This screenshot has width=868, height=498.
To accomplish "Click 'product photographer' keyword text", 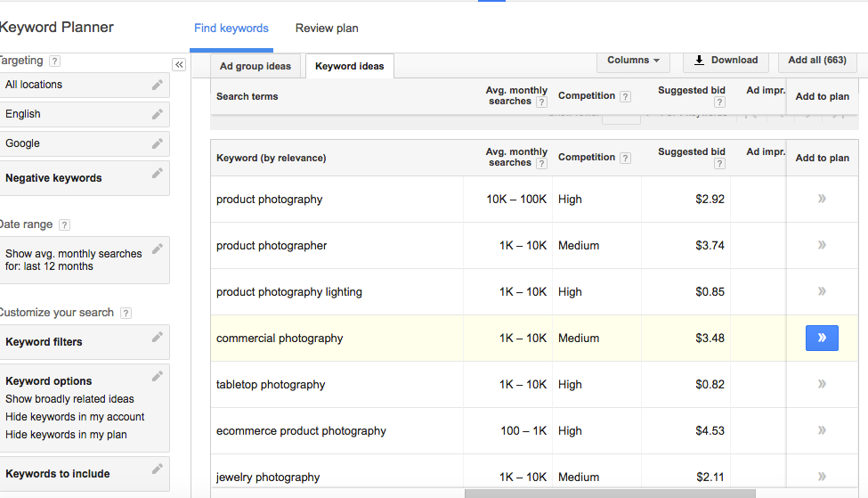I will [272, 245].
